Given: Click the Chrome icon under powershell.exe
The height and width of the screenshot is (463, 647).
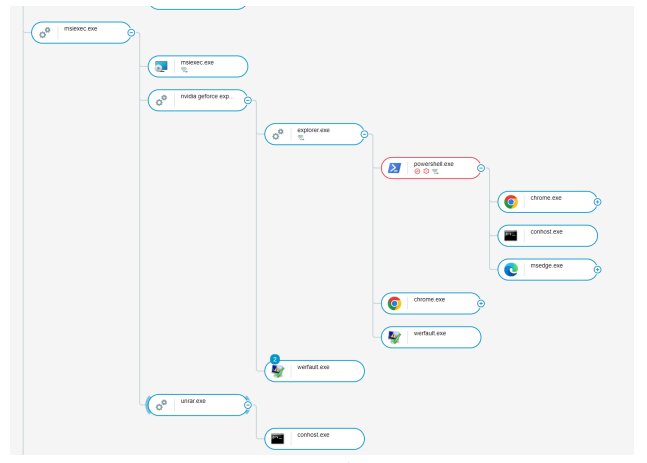Looking at the screenshot, I should pyautogui.click(x=511, y=202).
